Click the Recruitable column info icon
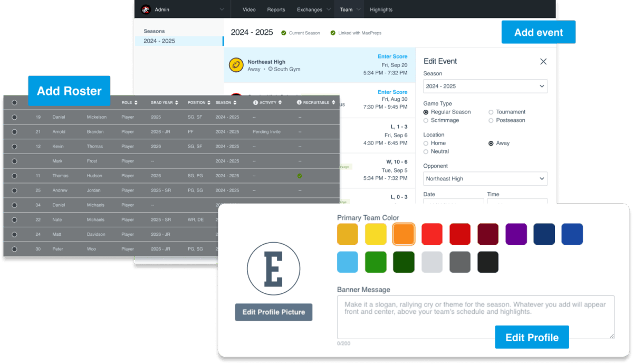The width and height of the screenshot is (633, 364). (299, 103)
